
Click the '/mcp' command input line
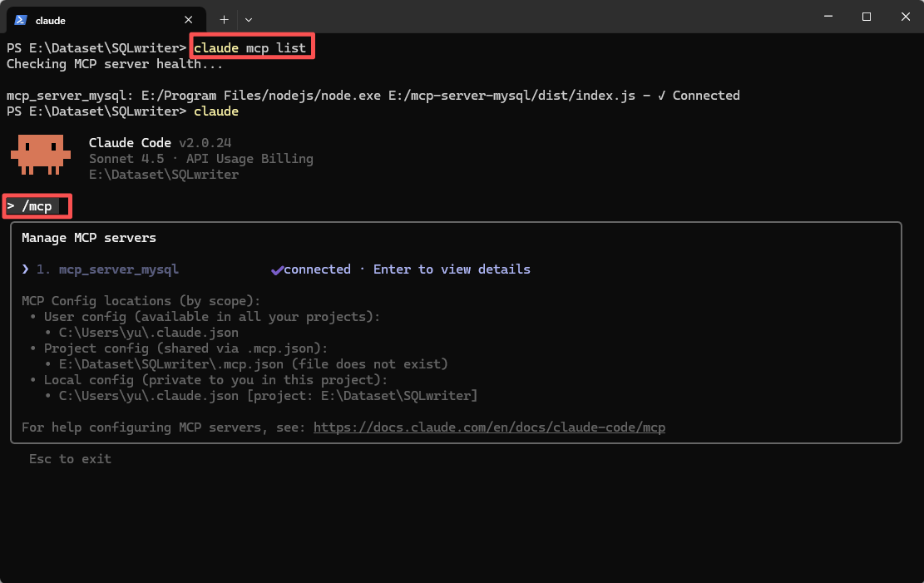click(x=37, y=206)
